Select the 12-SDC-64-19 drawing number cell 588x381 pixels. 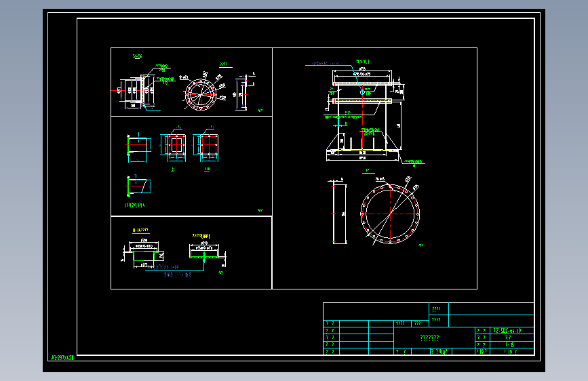pos(511,330)
